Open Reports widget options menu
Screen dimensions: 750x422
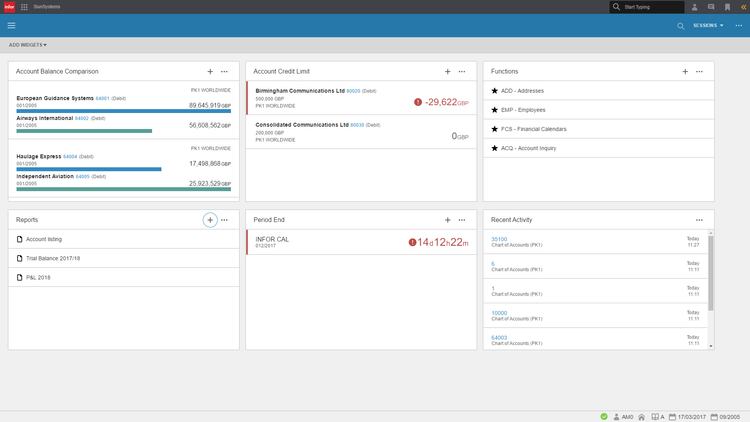[224, 220]
